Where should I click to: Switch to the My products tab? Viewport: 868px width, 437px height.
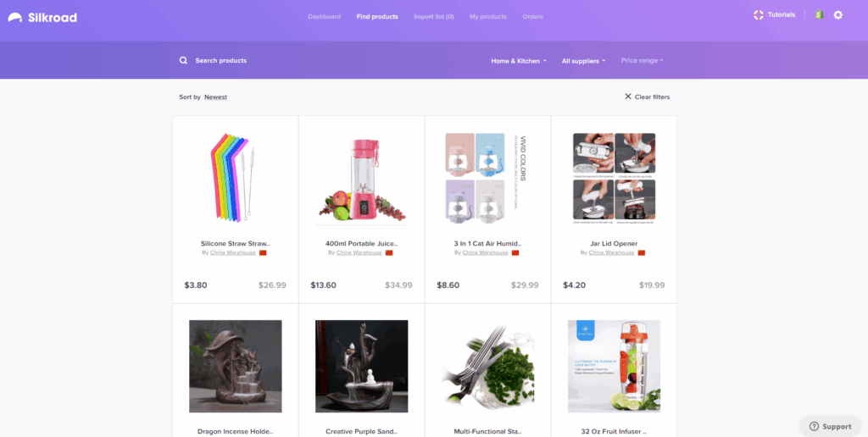[488, 17]
